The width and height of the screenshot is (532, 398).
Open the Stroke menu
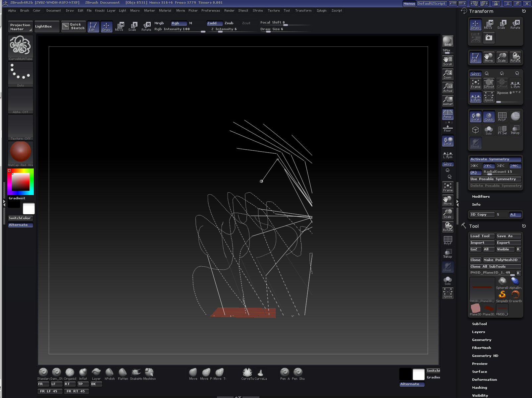click(x=257, y=11)
